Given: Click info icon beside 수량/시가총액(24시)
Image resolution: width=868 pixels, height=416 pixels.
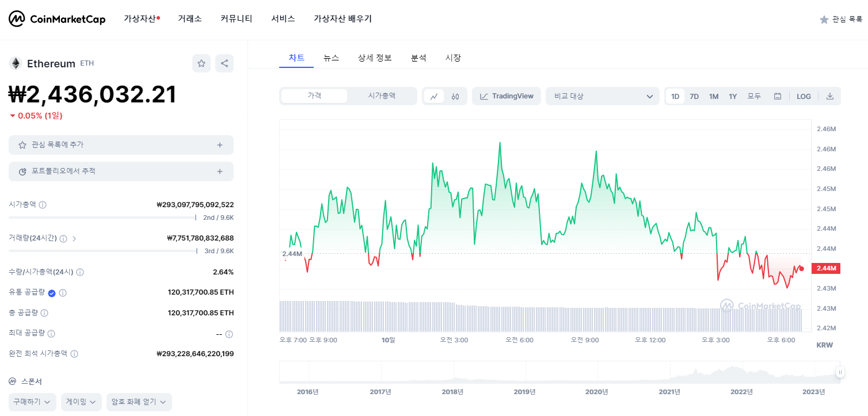Looking at the screenshot, I should [x=80, y=272].
